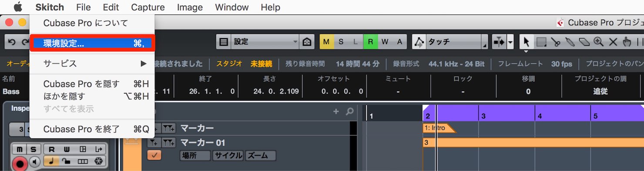
Task: Select the Split scissors tool
Action: tap(556, 42)
